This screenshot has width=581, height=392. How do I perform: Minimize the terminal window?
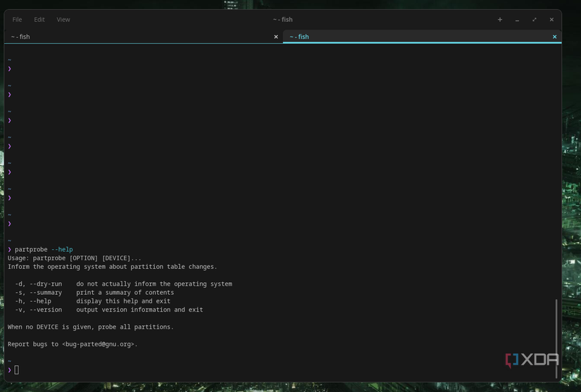[x=518, y=20]
